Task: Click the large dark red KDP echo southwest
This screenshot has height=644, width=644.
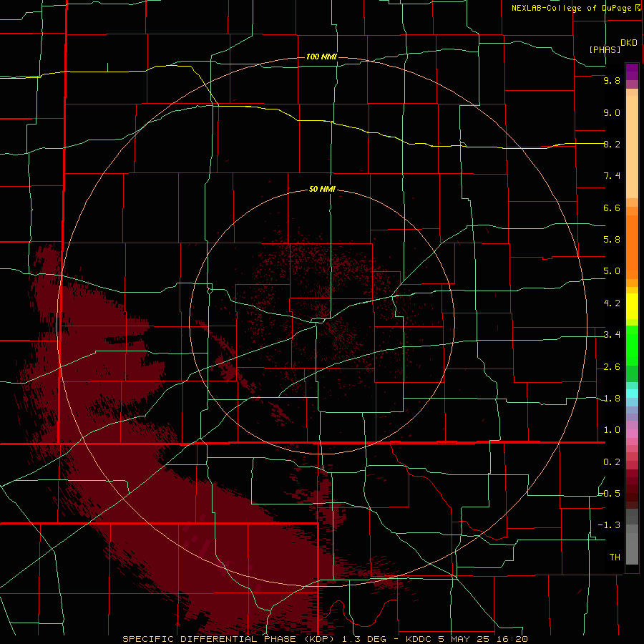Action: (x=181, y=493)
